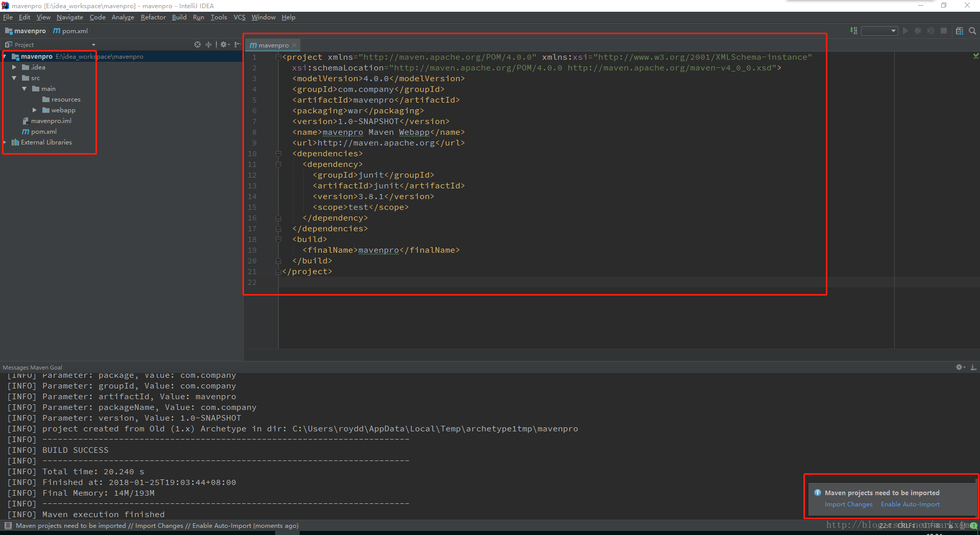This screenshot has height=535, width=980.
Task: Collapse the src folder arrow
Action: (14, 78)
